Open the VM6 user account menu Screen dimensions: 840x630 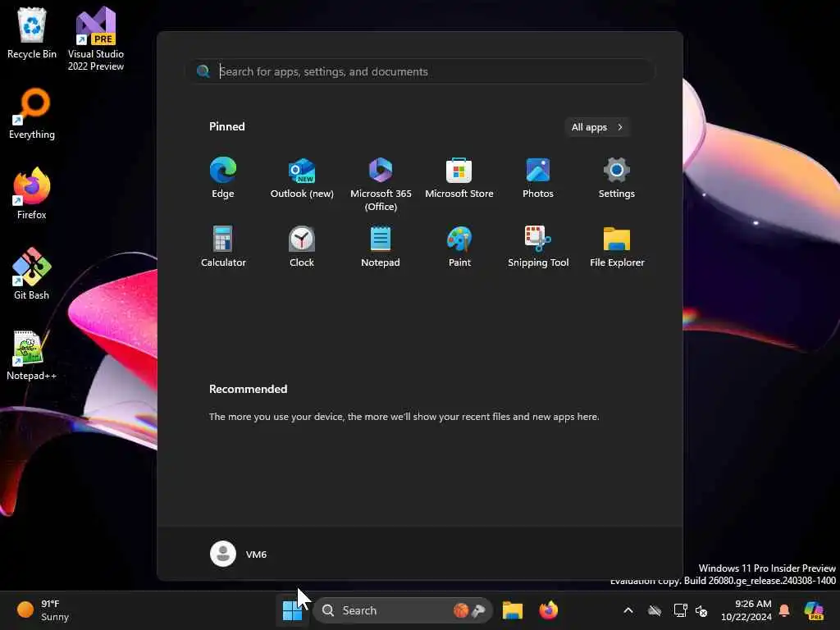239,554
